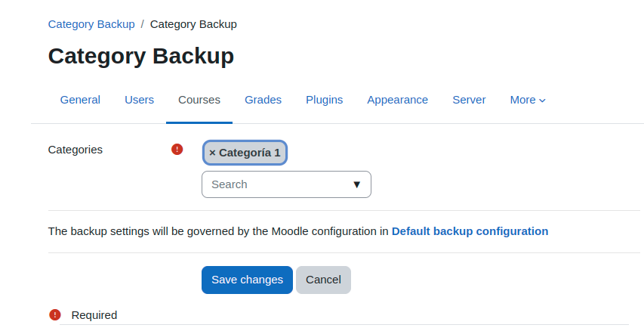The width and height of the screenshot is (644, 328).
Task: Open the Category Backup breadcrumb link
Action: point(91,24)
